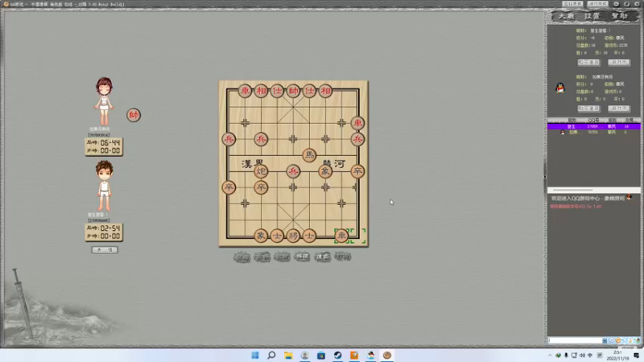The height and width of the screenshot is (362, 644).
Task: Click the top player's girl avatar
Action: (104, 101)
